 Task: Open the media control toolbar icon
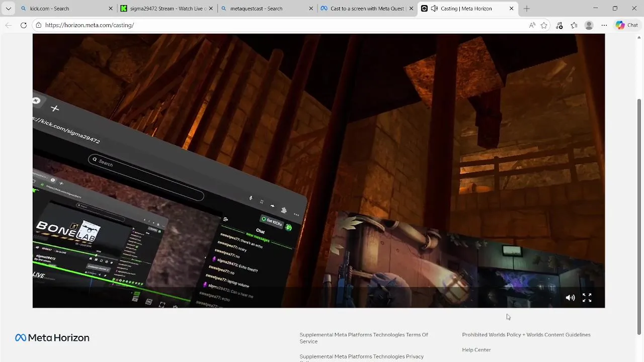pyautogui.click(x=559, y=25)
